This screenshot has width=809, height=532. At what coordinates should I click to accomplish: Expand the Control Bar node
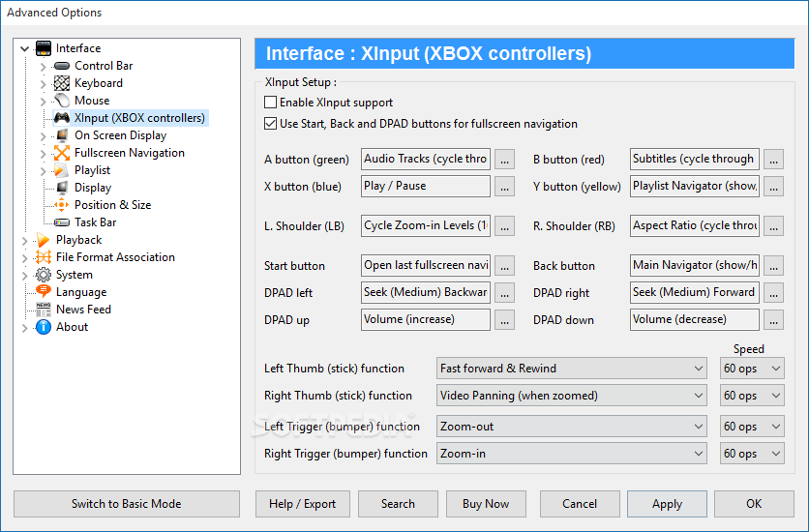(x=44, y=67)
